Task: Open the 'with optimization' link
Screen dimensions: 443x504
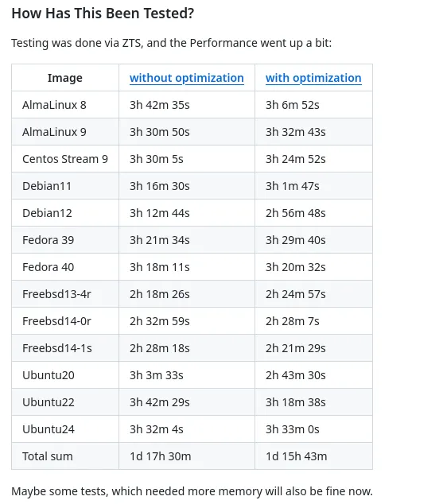Action: click(x=313, y=78)
